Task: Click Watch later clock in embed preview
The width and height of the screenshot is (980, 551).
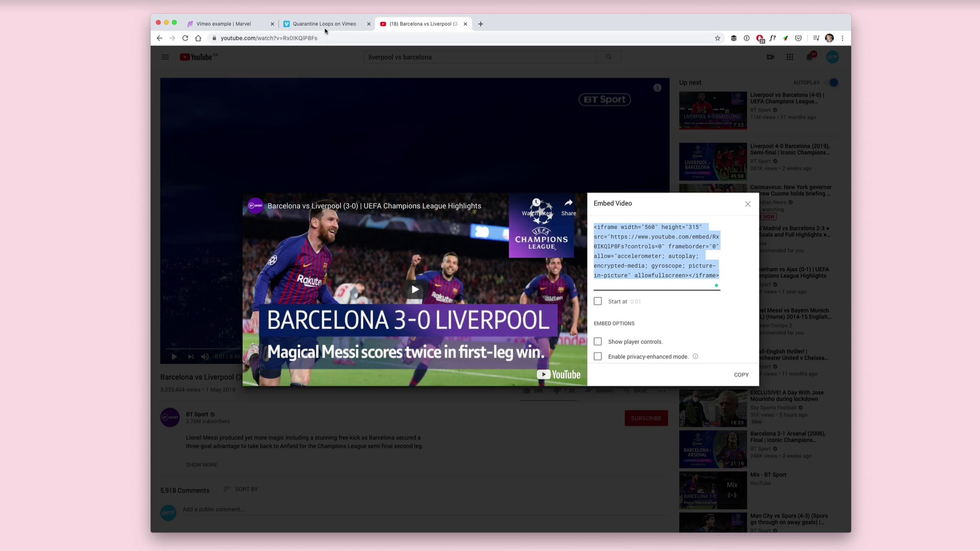Action: point(536,207)
